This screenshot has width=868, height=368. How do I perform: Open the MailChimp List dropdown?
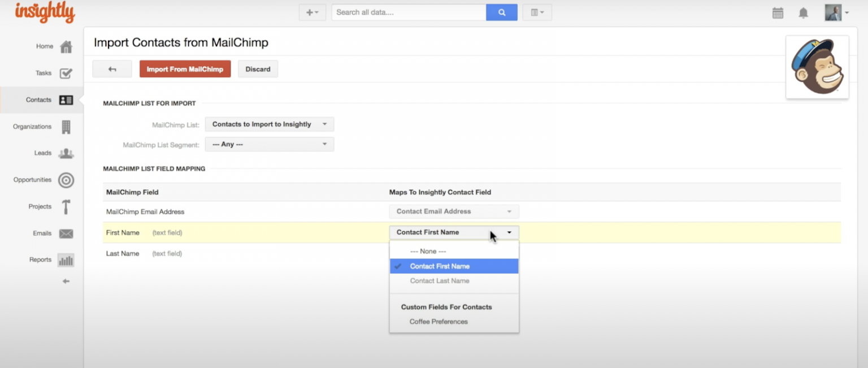(x=269, y=124)
